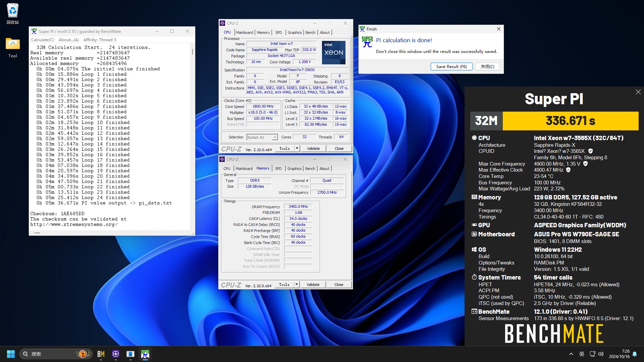
Task: Open Mainboard tab in lower CPU-Z
Action: (x=244, y=169)
